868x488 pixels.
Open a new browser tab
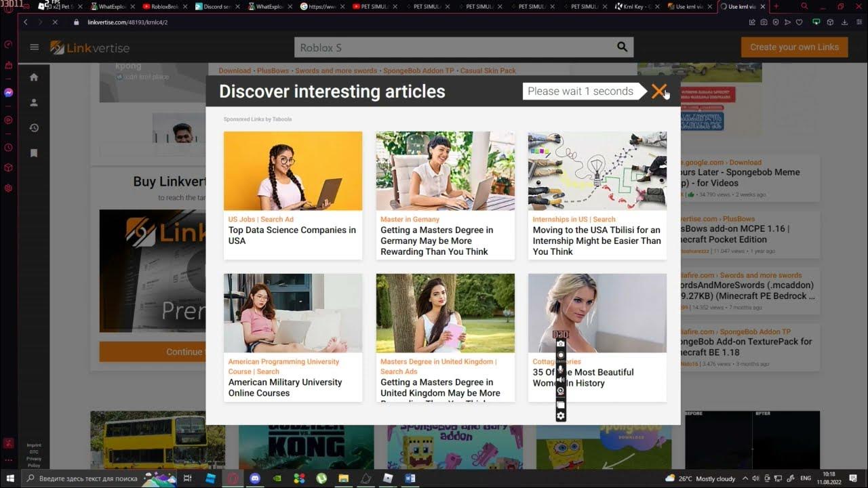pos(776,6)
